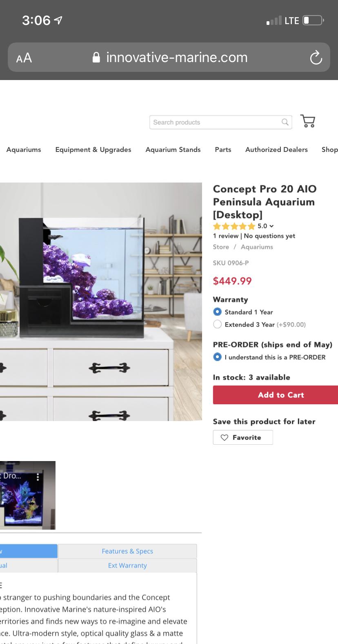
Task: Click the Add to Cart button
Action: [x=276, y=395]
